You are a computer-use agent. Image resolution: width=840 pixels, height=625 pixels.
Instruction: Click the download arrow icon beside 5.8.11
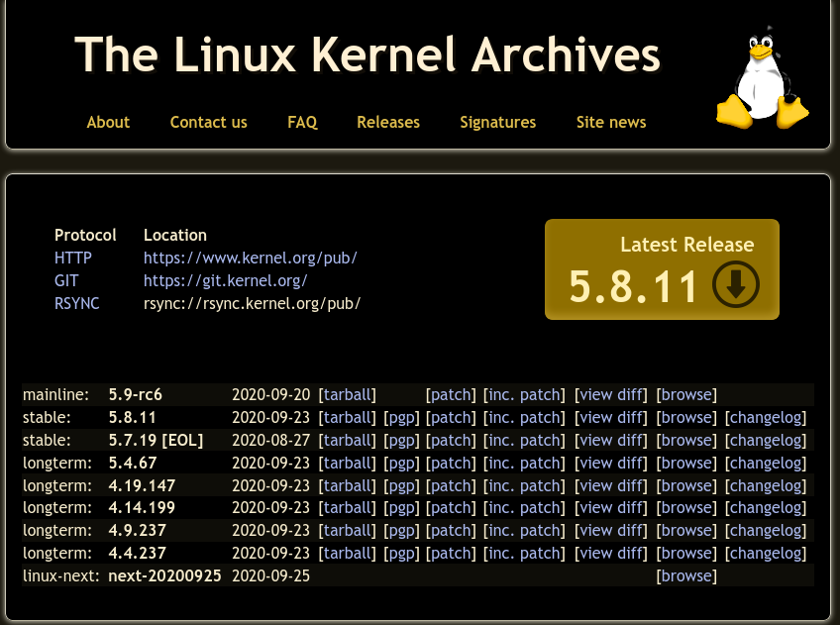[736, 284]
